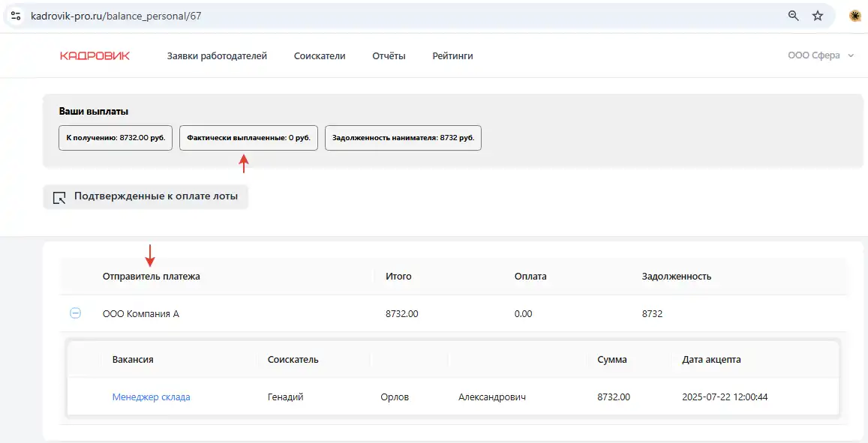The image size is (868, 443).
Task: Open the ООО Сфера account dropdown
Action: click(x=821, y=55)
